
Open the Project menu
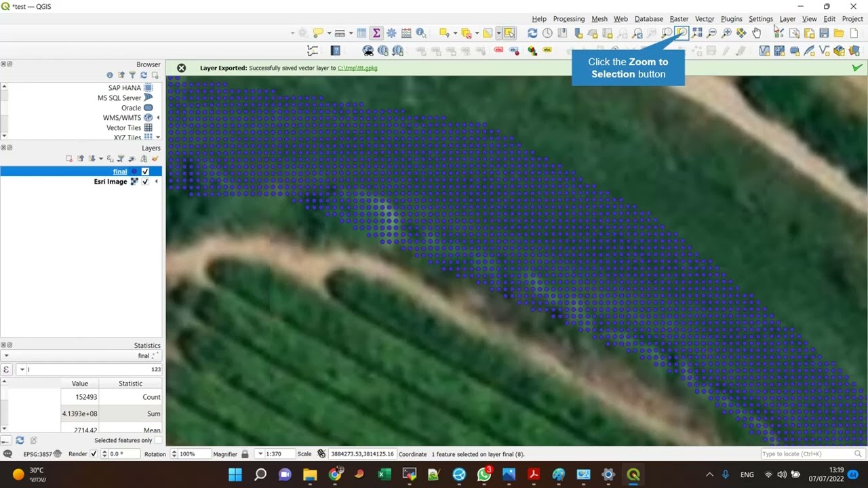pos(852,19)
